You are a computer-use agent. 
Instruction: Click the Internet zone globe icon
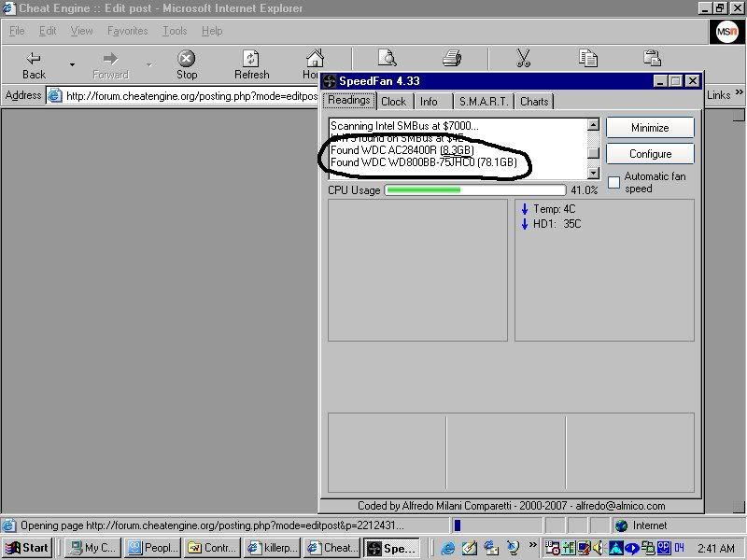pyautogui.click(x=621, y=525)
